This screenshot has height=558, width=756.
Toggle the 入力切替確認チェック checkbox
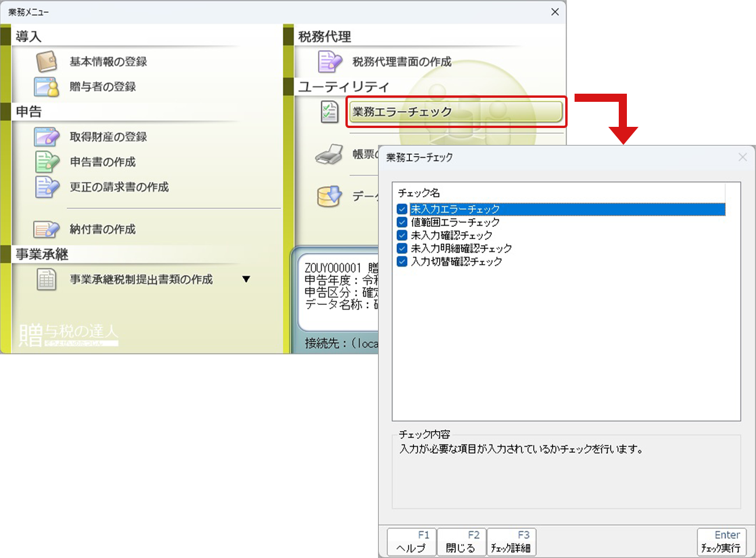(402, 262)
